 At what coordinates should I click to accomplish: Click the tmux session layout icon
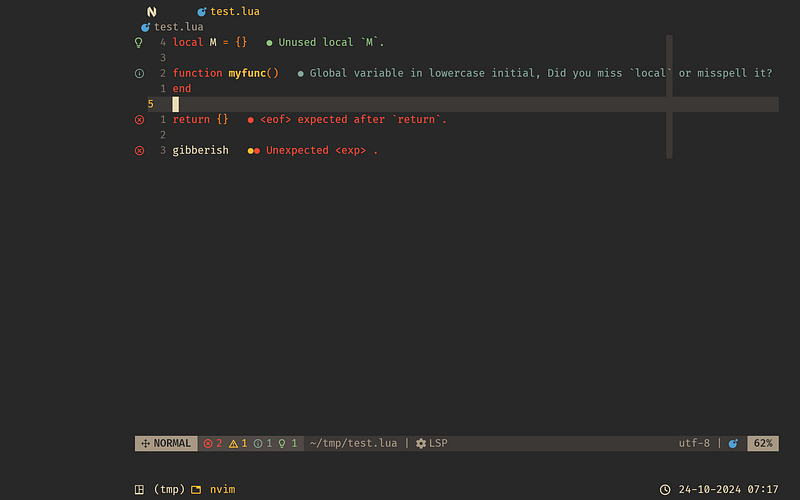[139, 490]
